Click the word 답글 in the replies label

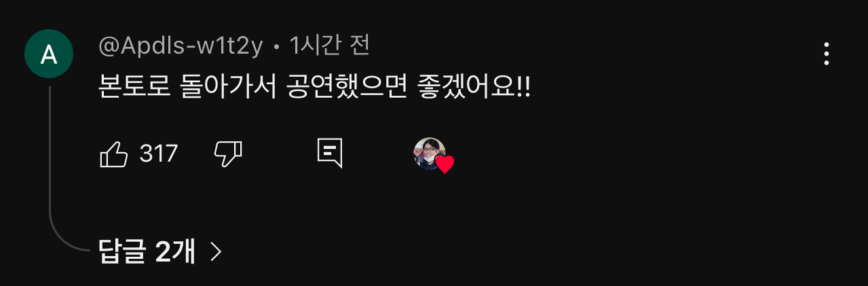tap(123, 252)
